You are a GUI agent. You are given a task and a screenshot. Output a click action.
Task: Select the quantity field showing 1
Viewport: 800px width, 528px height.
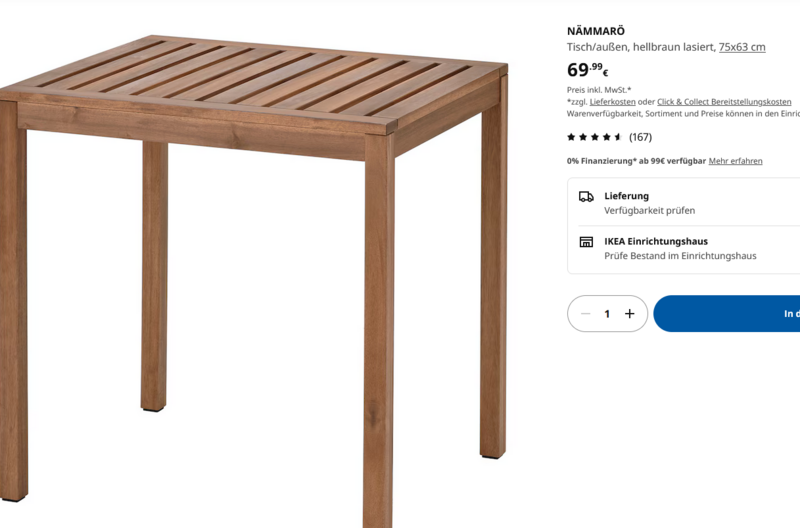(x=607, y=314)
